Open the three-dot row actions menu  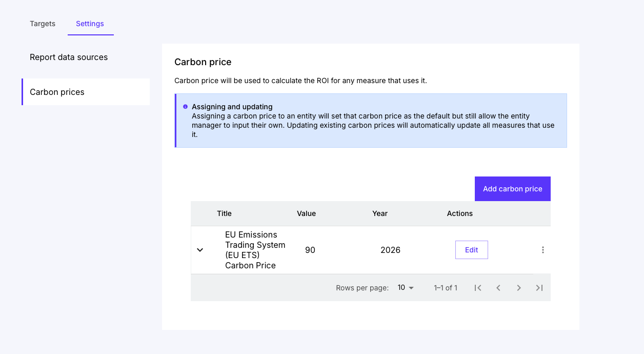542,250
